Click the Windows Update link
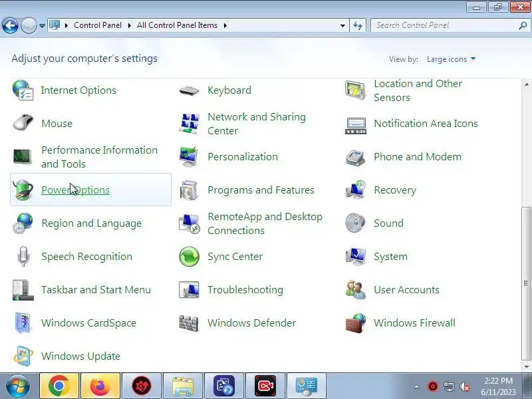The height and width of the screenshot is (399, 532). 80,356
